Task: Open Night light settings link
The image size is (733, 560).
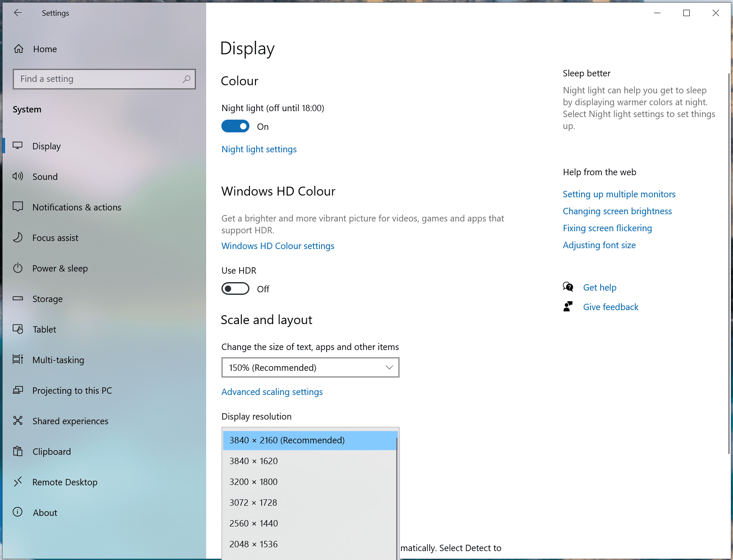Action: [x=259, y=149]
